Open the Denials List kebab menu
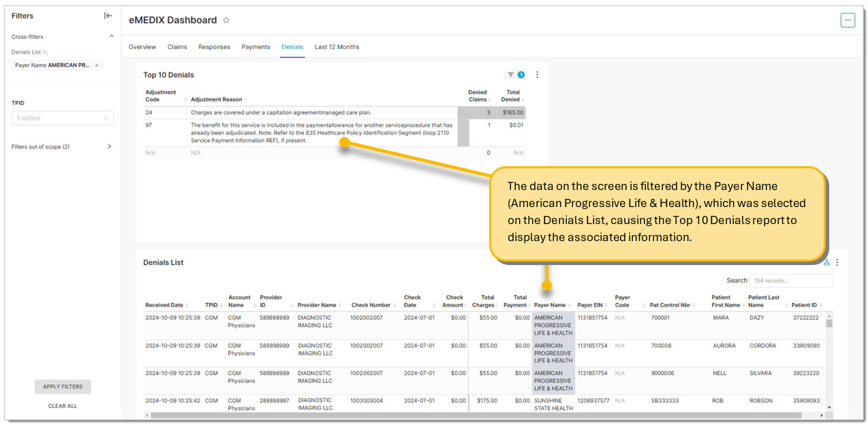Viewport: 868px width, 425px height. click(x=837, y=262)
